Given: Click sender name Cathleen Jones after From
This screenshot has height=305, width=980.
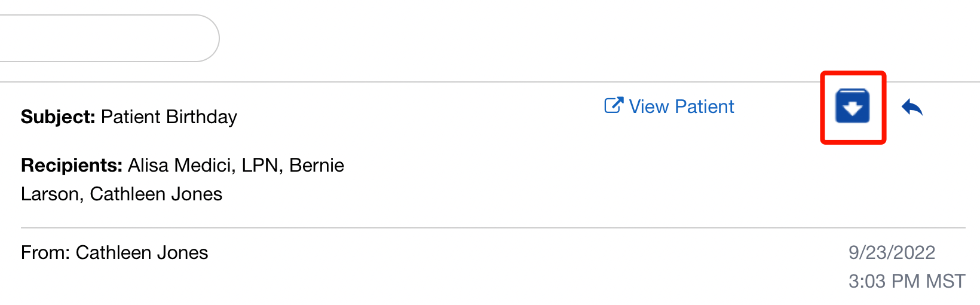Looking at the screenshot, I should tap(142, 252).
